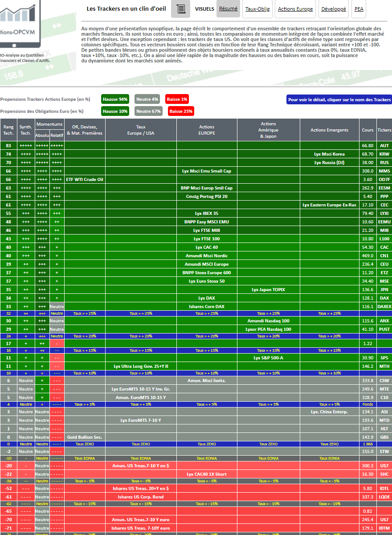Screen dimensions: 392x535
Task: Open the Lyx FTSE 100 tracker
Action: (207, 239)
